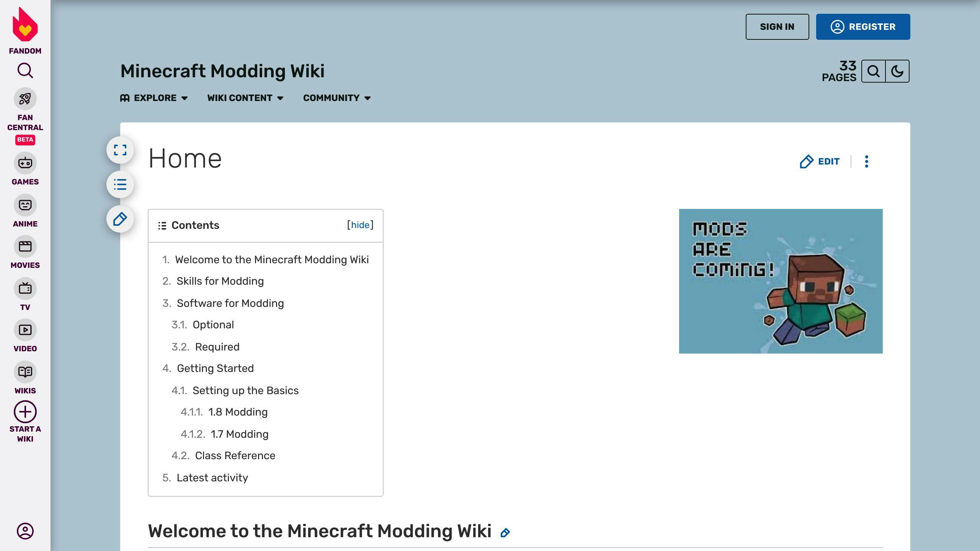The image size is (980, 551).
Task: Select the Movies section icon
Action: (x=25, y=246)
